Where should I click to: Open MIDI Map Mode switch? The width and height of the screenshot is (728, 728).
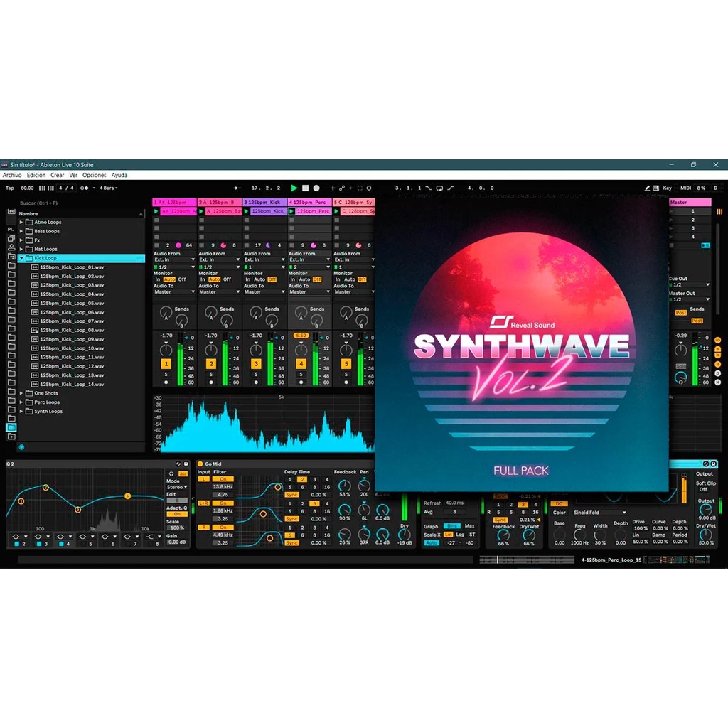[686, 188]
